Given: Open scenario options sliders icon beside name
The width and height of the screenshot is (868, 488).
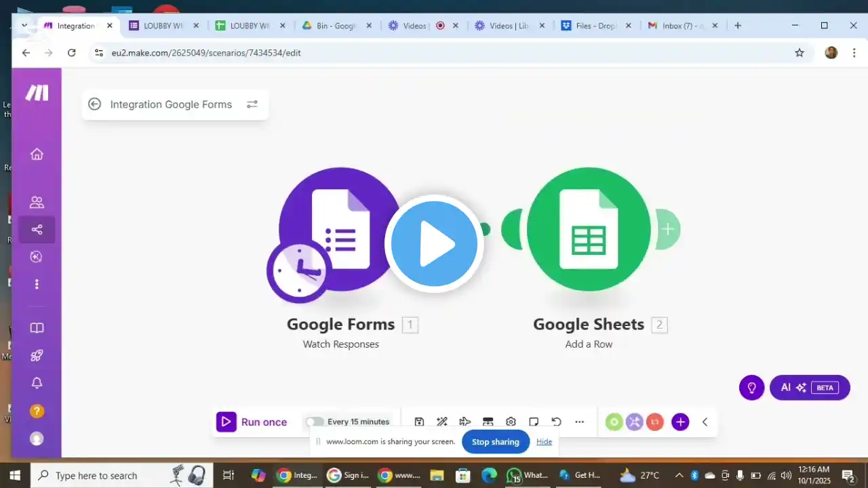Looking at the screenshot, I should [x=252, y=104].
